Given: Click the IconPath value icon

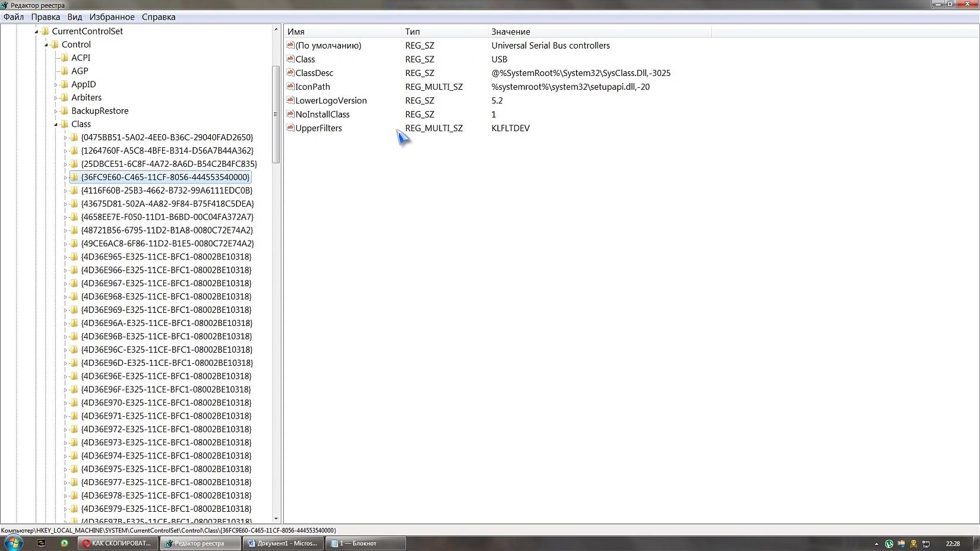Looking at the screenshot, I should (290, 86).
